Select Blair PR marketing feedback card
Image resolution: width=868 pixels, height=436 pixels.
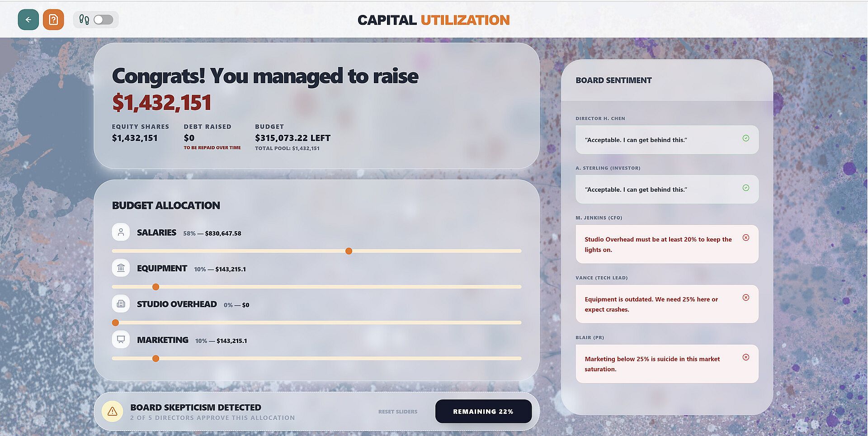click(667, 364)
